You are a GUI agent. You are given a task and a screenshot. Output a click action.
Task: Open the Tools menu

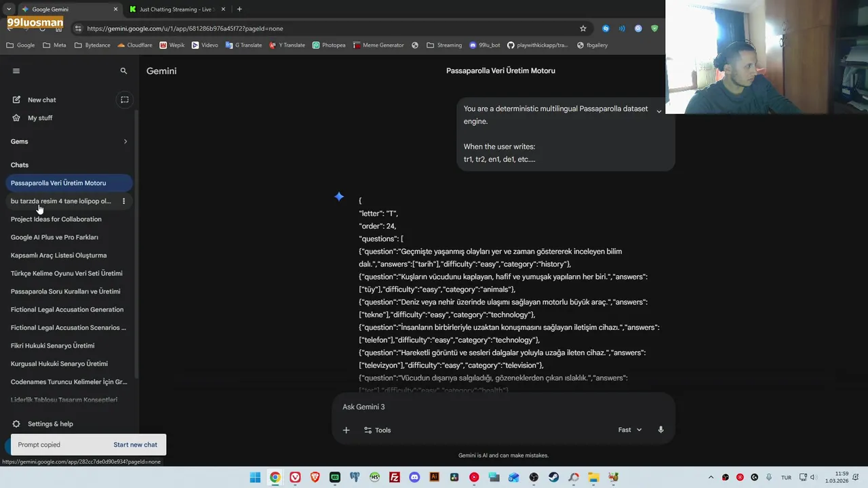(x=377, y=430)
